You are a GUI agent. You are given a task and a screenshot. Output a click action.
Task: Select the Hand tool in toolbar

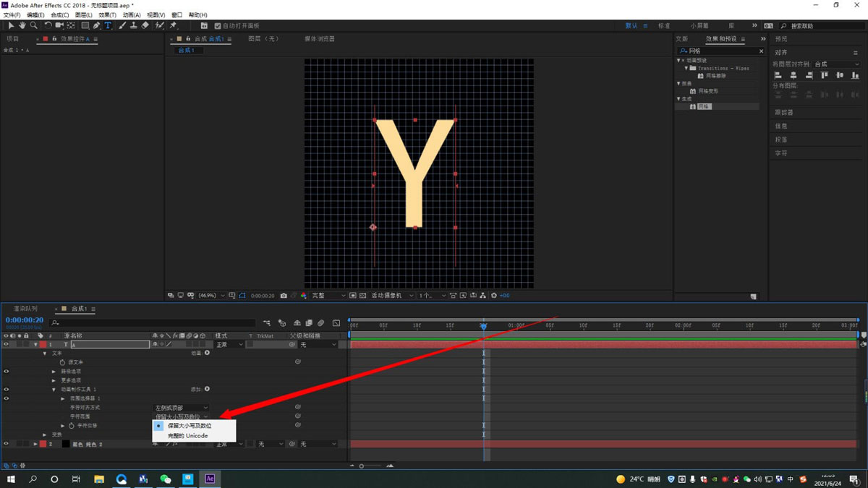(x=22, y=25)
